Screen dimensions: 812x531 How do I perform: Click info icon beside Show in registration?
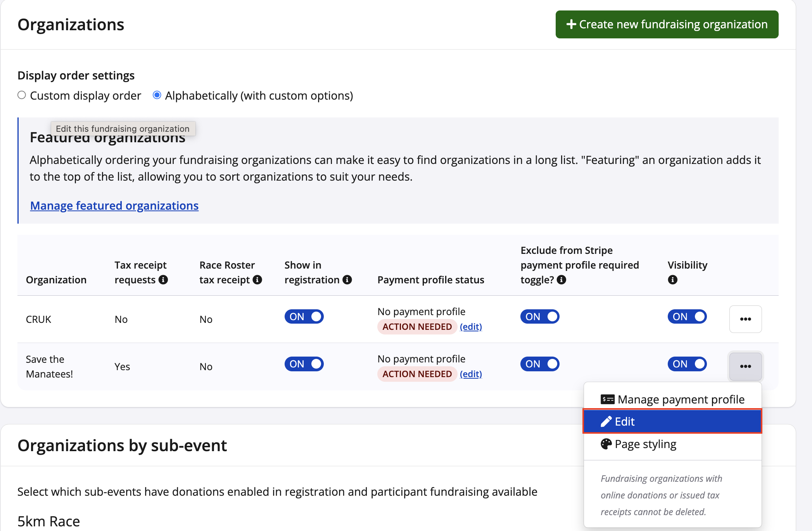coord(347,279)
